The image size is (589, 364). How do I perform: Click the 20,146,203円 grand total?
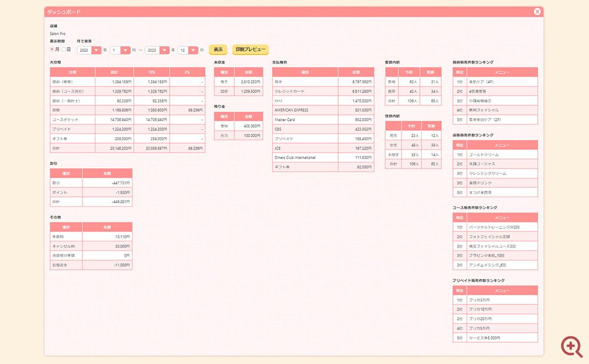pyautogui.click(x=121, y=148)
